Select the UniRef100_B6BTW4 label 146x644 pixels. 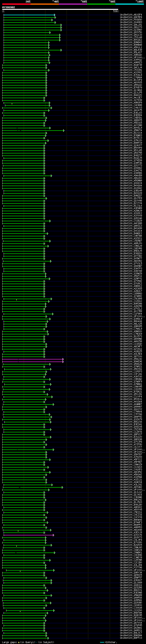131,613
